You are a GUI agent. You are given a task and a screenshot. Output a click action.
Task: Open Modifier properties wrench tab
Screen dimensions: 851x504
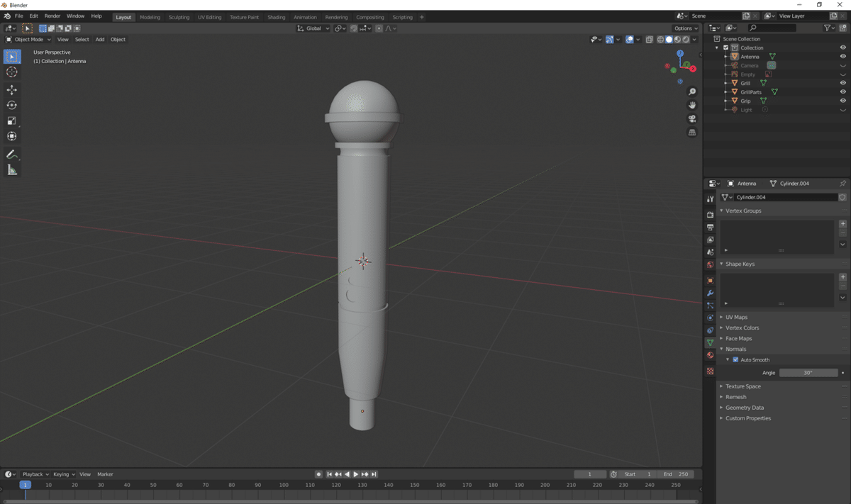coord(710,293)
